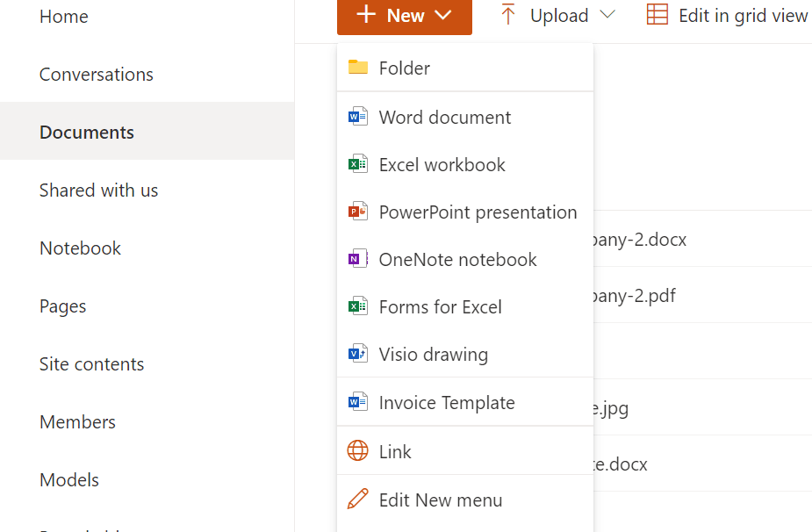Select Link in the New menu
Image resolution: width=812 pixels, height=532 pixels.
point(465,451)
